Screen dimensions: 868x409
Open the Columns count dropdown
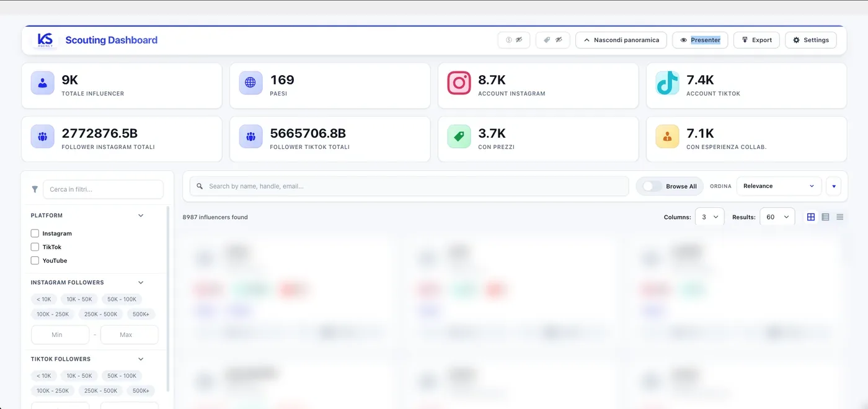tap(709, 217)
